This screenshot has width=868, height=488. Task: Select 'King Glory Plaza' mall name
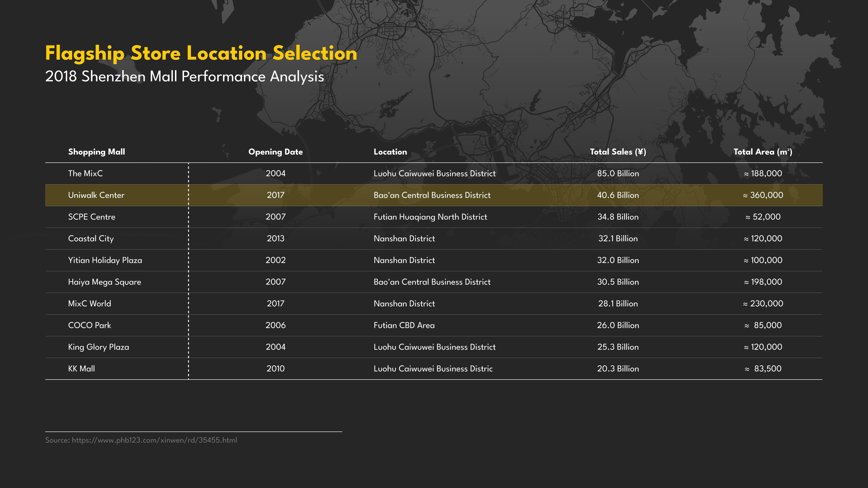tap(98, 347)
